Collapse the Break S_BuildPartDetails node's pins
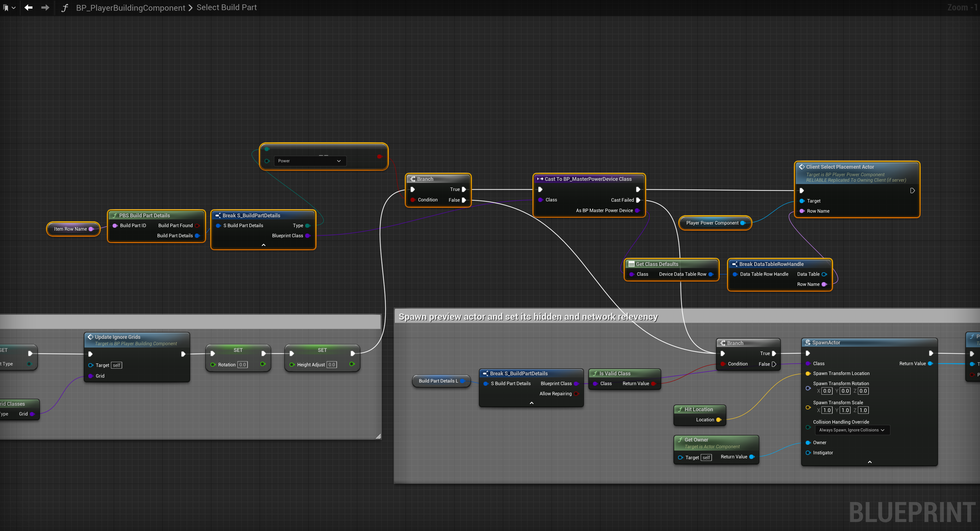The height and width of the screenshot is (531, 980). 263,245
